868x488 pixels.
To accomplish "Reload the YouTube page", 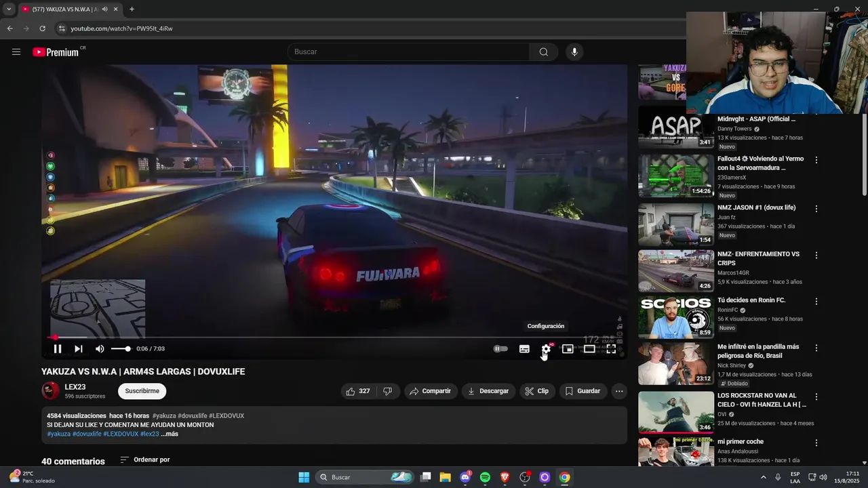I will click(x=42, y=28).
